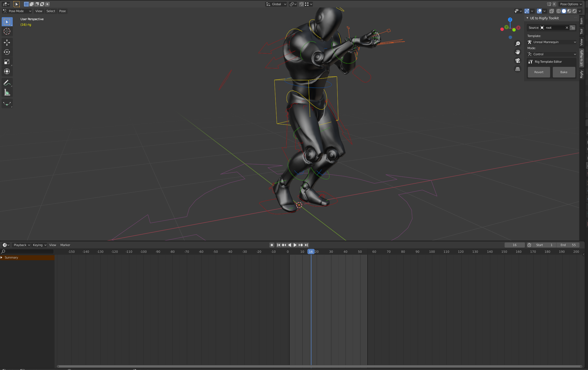Image resolution: width=588 pixels, height=370 pixels.
Task: Open the Mode dropdown showing Control
Action: click(x=551, y=54)
